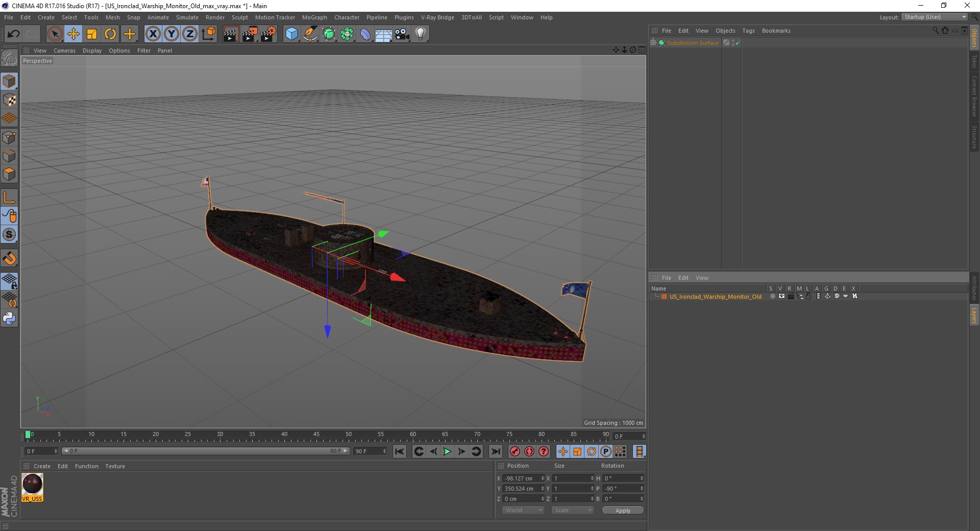
Task: Click Render View clapperboard icon
Action: 231,34
